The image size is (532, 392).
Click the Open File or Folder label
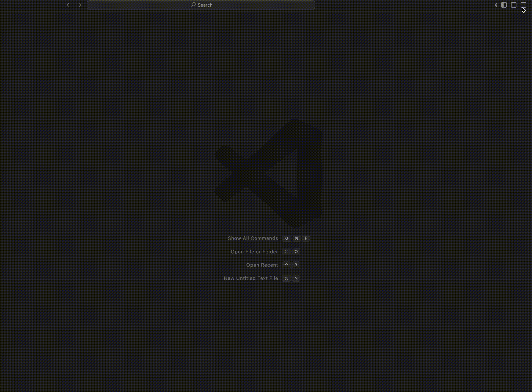point(254,252)
